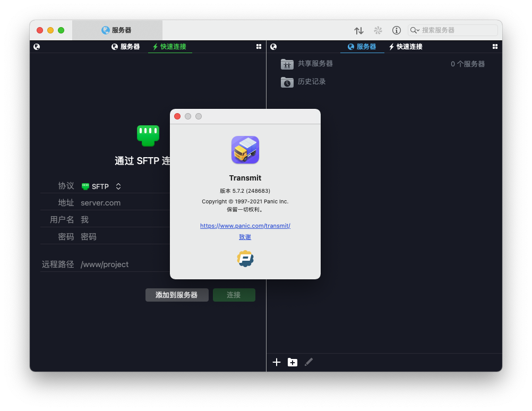Add a new server with the plus icon
This screenshot has width=532, height=411.
point(277,362)
